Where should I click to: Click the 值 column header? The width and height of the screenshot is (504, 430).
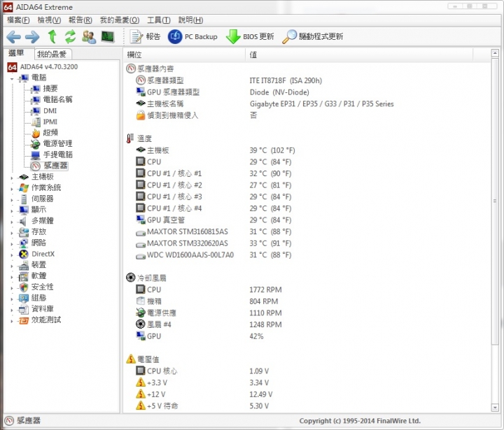[x=359, y=55]
